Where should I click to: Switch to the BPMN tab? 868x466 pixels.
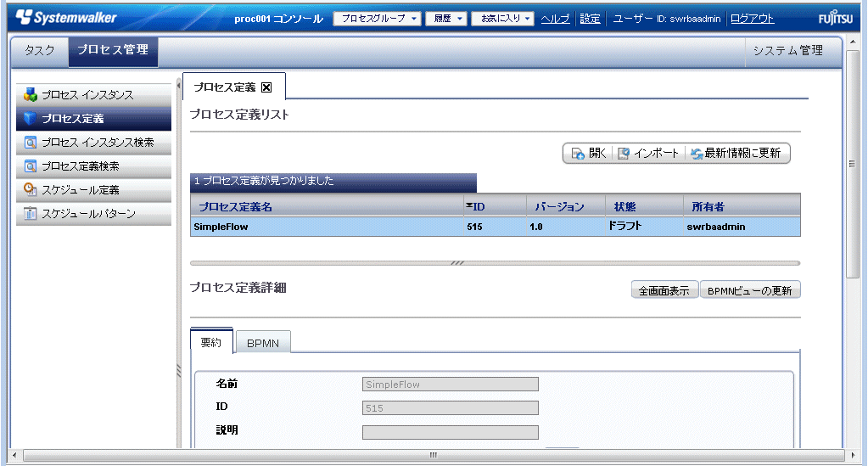pyautogui.click(x=263, y=343)
